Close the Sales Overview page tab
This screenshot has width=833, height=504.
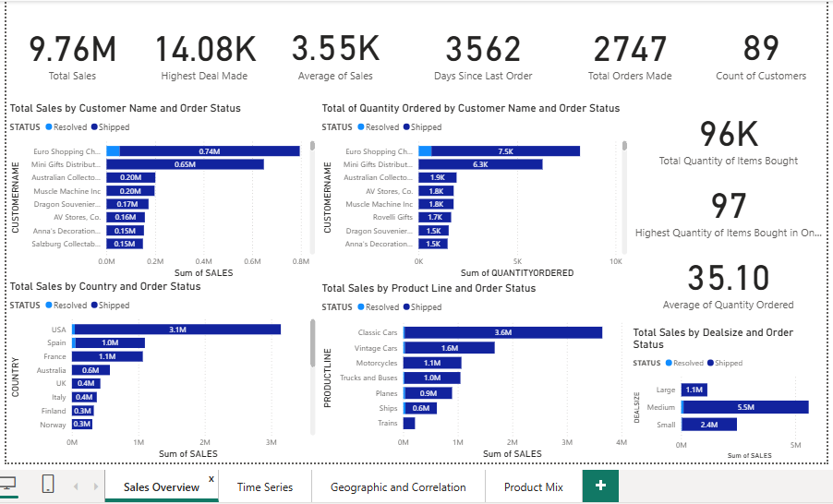[211, 478]
